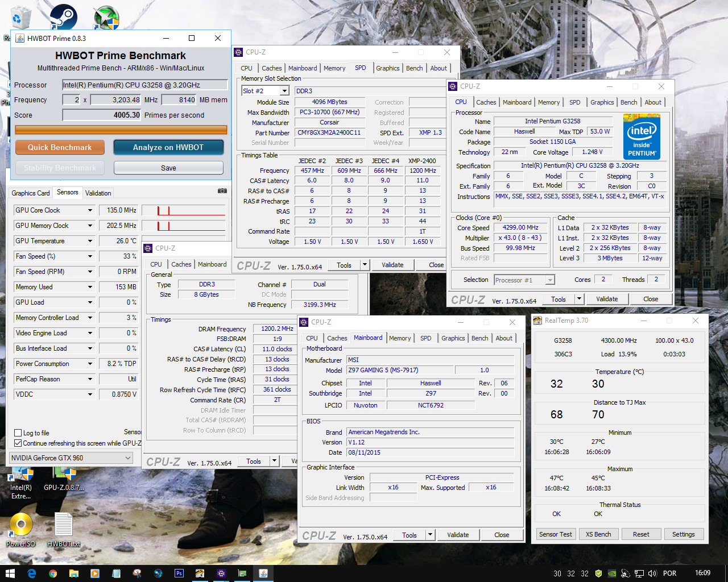Enable the Log to file checkbox
The height and width of the screenshot is (582, 728).
[18, 433]
